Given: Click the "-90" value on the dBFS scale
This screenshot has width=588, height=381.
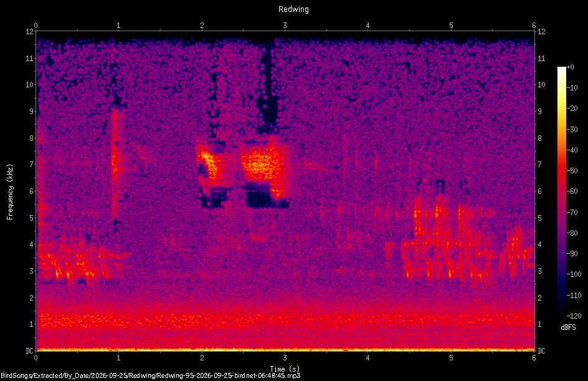Looking at the screenshot, I should click(572, 254).
